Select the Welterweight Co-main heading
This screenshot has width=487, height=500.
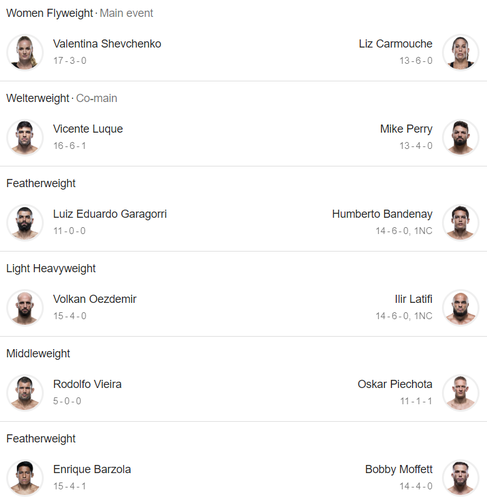[62, 98]
